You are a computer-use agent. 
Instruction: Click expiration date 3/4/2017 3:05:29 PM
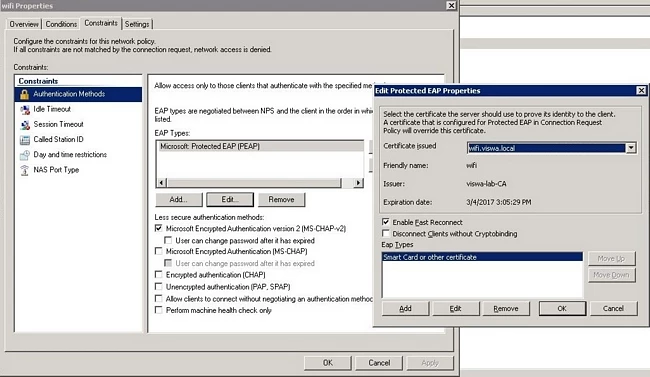pyautogui.click(x=499, y=202)
